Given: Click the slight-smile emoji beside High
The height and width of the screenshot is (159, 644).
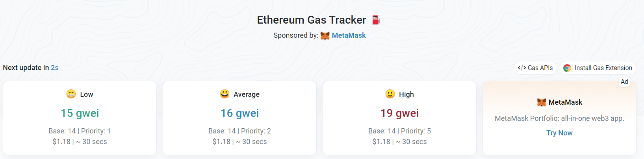Looking at the screenshot, I should (x=390, y=94).
